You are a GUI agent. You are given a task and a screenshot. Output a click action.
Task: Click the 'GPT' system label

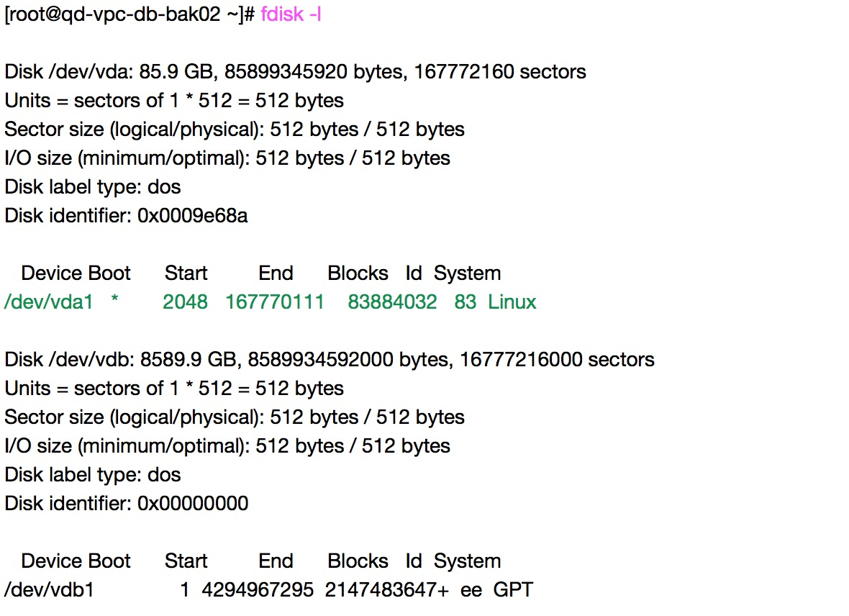click(x=513, y=590)
